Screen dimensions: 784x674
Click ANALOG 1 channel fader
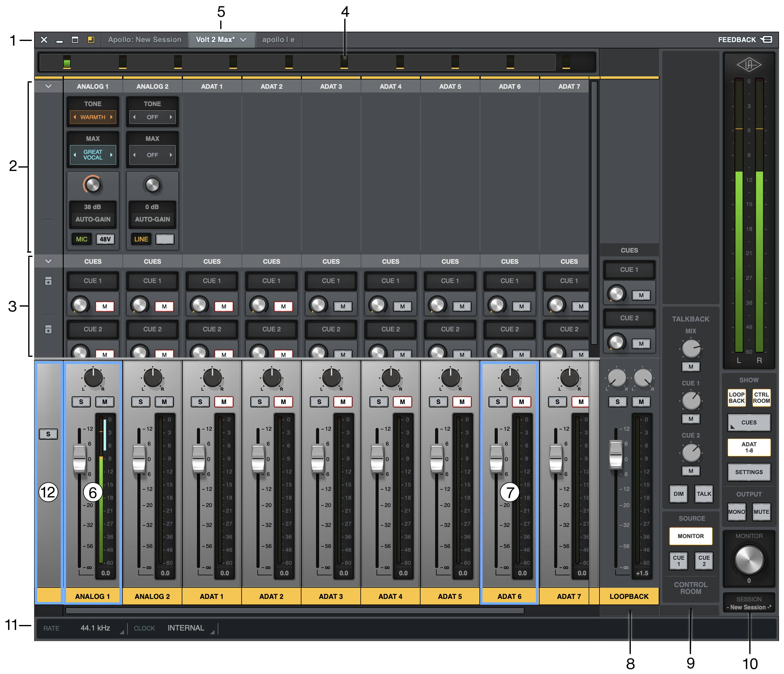point(79,459)
